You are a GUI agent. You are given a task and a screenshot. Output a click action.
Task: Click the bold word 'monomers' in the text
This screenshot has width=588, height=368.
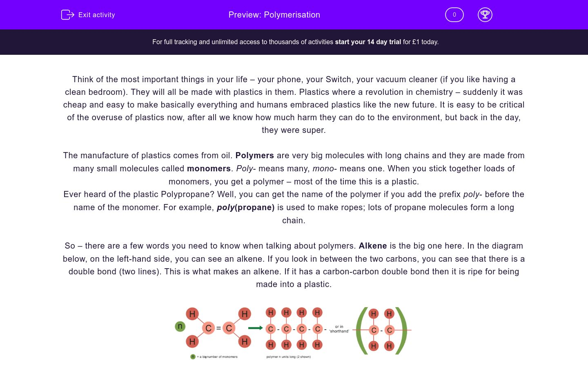coord(209,168)
